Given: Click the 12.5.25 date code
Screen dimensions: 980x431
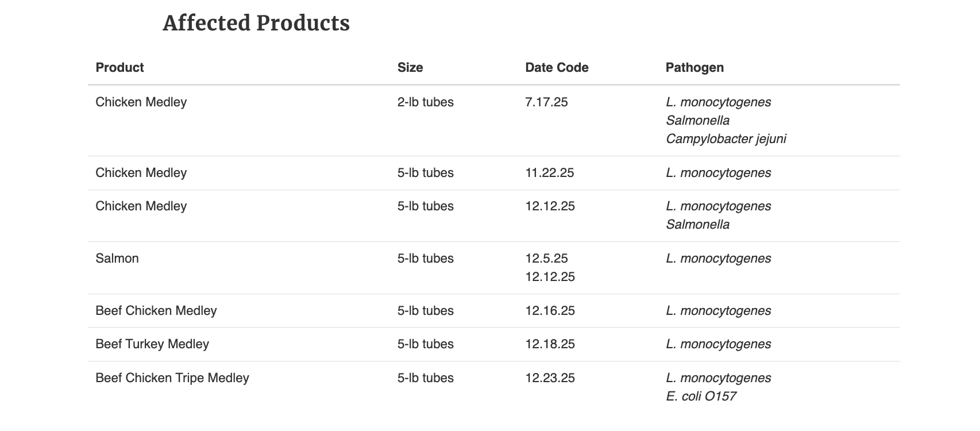Looking at the screenshot, I should pos(546,259).
